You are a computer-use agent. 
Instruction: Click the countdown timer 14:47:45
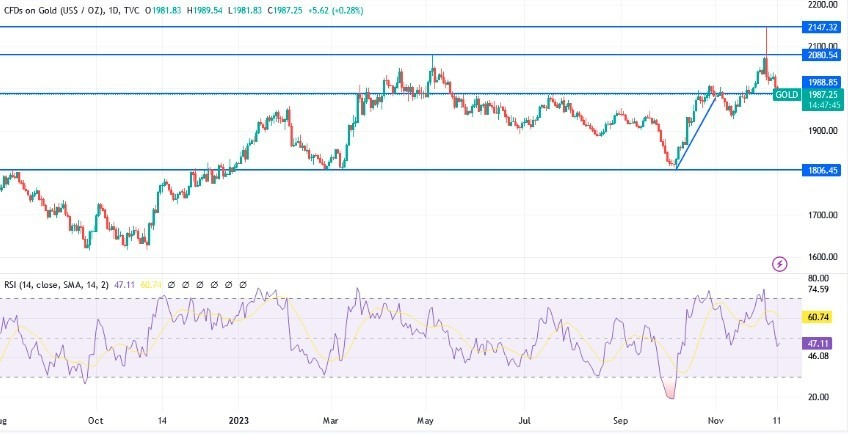[823, 105]
